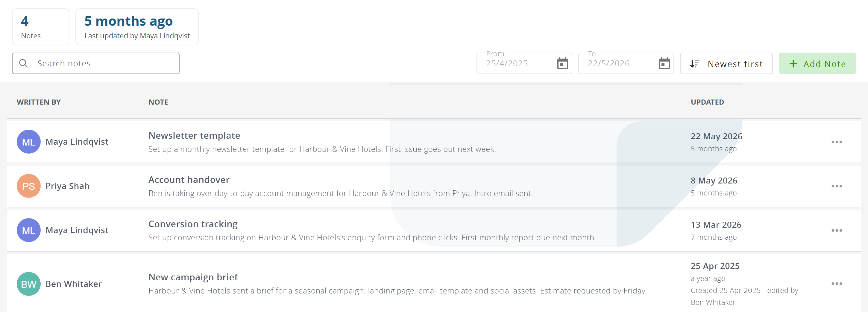Screen dimensions: 868x312
Task: Click the date 22 May 2026
Action: pyautogui.click(x=716, y=136)
